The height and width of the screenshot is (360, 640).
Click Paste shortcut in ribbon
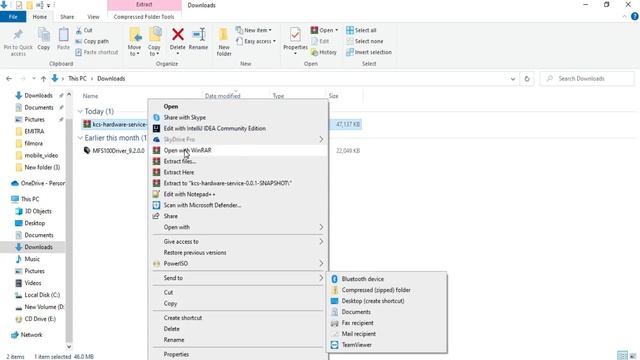coord(97,52)
